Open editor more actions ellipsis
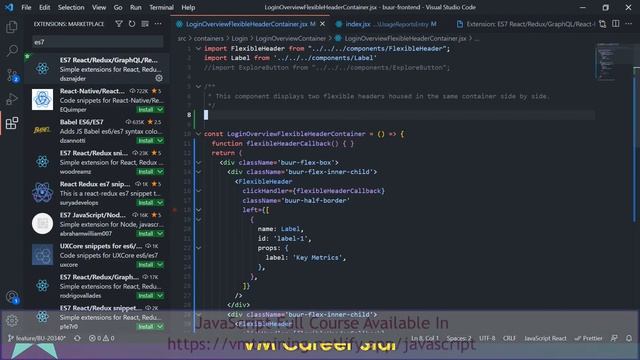The height and width of the screenshot is (360, 640). (629, 24)
